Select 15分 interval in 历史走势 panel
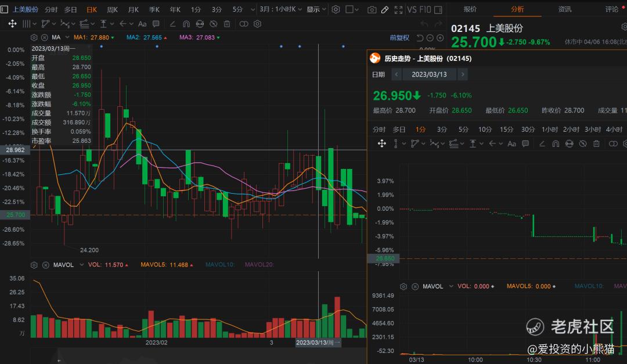The image size is (627, 364). pos(506,129)
